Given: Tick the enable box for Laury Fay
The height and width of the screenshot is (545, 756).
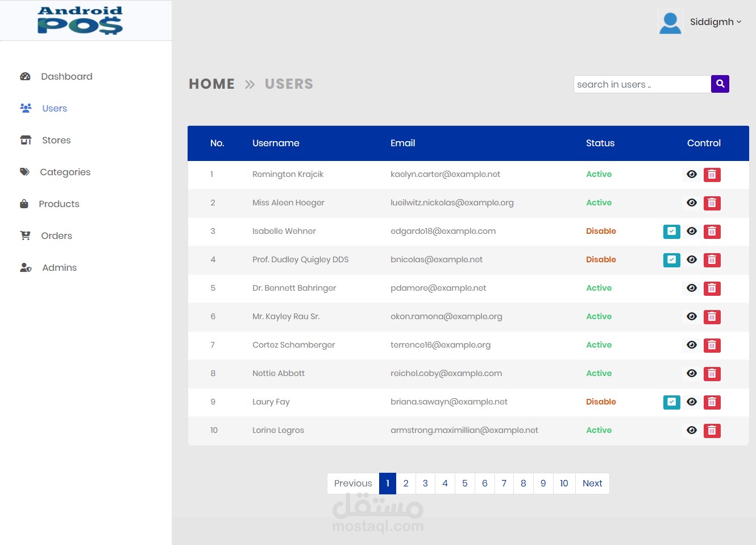Looking at the screenshot, I should pyautogui.click(x=672, y=402).
